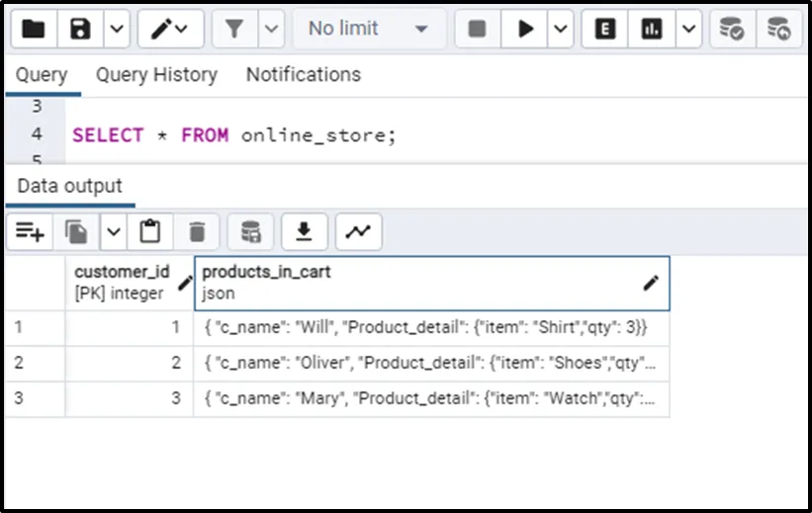Click the Commit database icon
This screenshot has height=513, width=812.
(x=731, y=30)
